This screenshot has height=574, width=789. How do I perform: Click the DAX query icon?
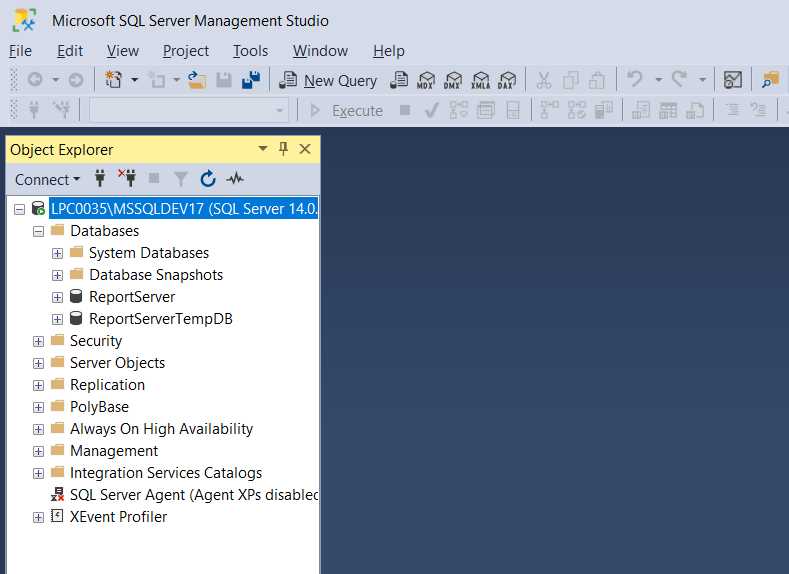(x=508, y=80)
